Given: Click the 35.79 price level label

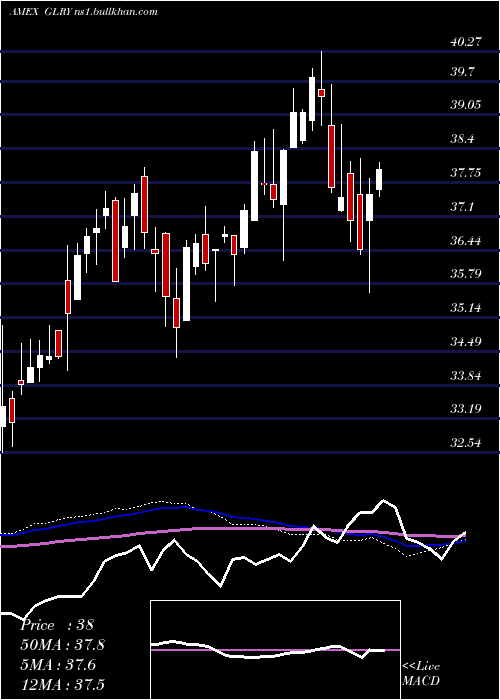Looking at the screenshot, I should tap(467, 274).
